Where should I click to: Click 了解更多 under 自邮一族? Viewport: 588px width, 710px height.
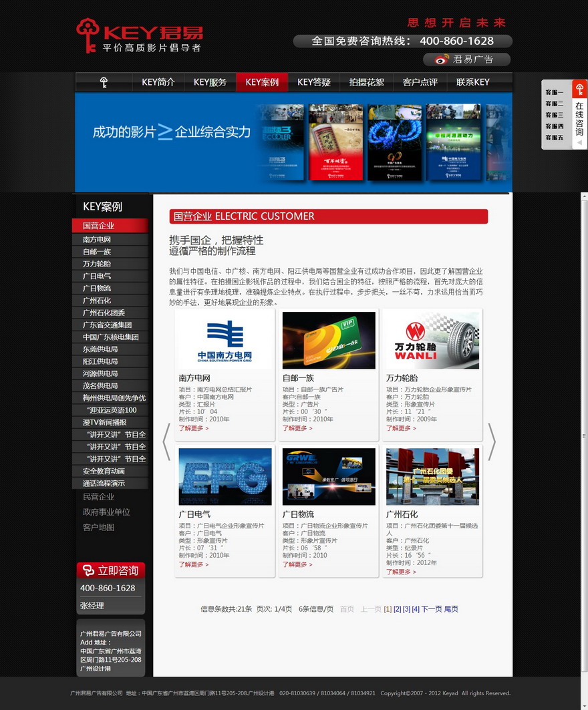297,428
